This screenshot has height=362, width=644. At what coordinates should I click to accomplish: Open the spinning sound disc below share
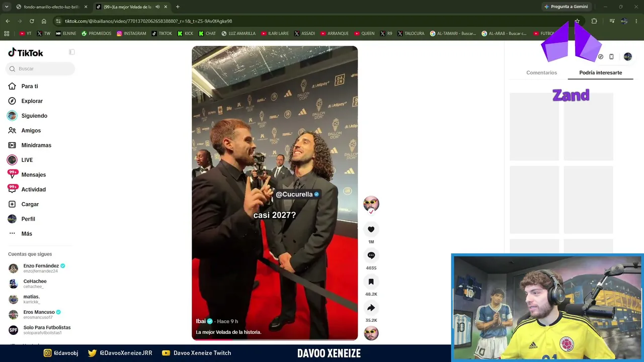pyautogui.click(x=371, y=333)
